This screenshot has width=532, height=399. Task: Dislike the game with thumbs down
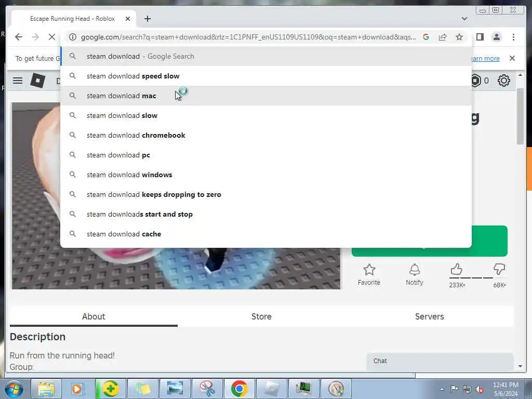click(499, 269)
